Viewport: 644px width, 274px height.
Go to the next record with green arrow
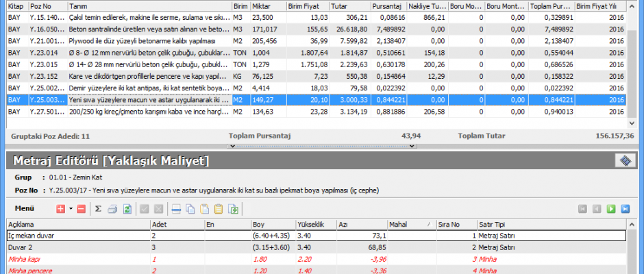point(610,208)
